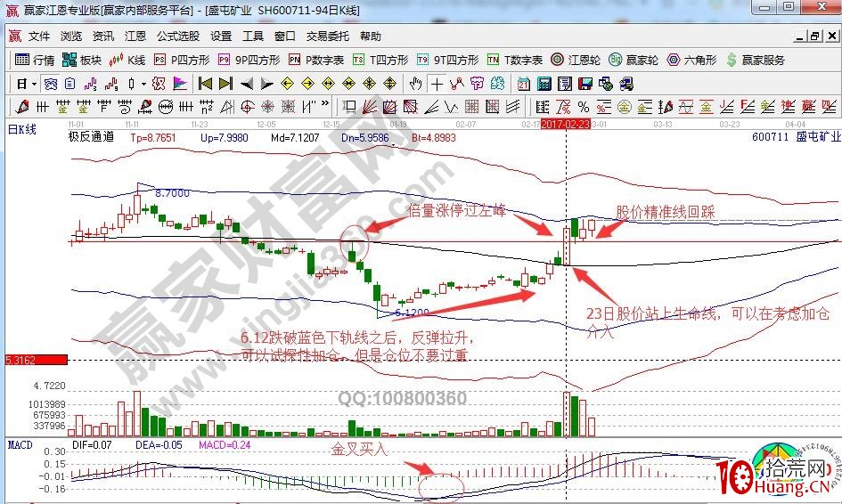Click the yellow diamond horizontal-expand icon
This screenshot has height=504, width=842.
coord(328,84)
